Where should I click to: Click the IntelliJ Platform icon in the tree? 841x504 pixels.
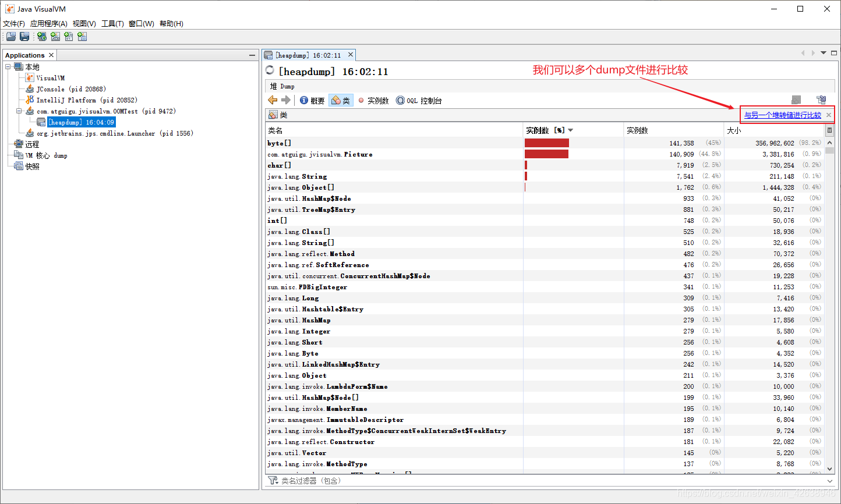click(x=30, y=100)
